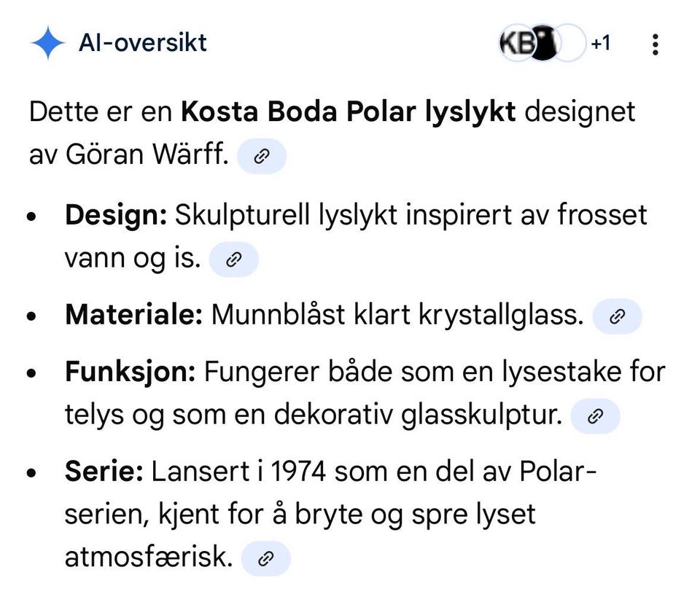Open the blank third source circle
This screenshot has width=700, height=605.
(x=569, y=44)
